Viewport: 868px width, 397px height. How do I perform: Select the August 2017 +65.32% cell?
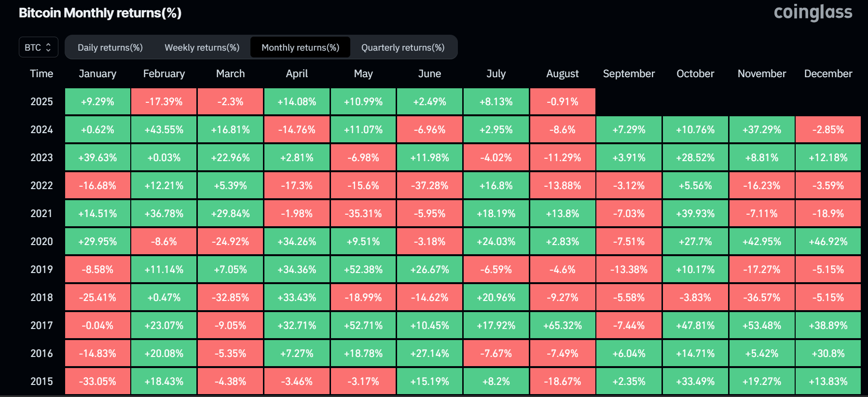pyautogui.click(x=563, y=326)
